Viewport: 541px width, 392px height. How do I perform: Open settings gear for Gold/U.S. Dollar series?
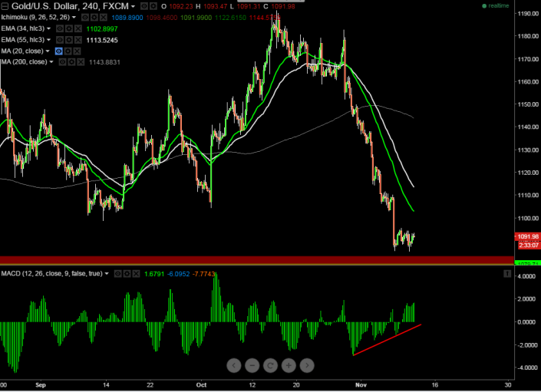tap(153, 6)
